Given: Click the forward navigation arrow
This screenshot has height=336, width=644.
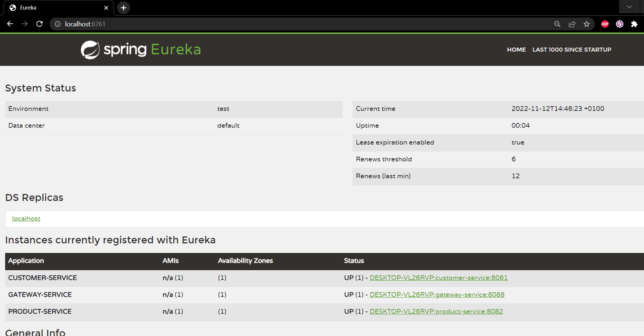Looking at the screenshot, I should 25,24.
